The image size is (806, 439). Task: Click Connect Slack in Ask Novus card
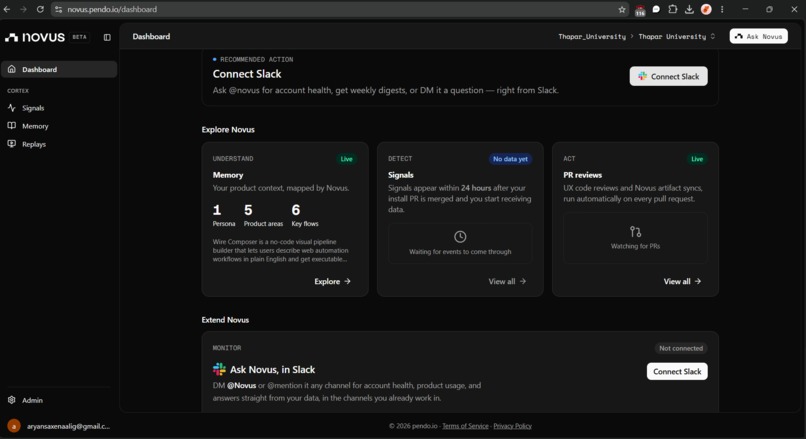677,371
